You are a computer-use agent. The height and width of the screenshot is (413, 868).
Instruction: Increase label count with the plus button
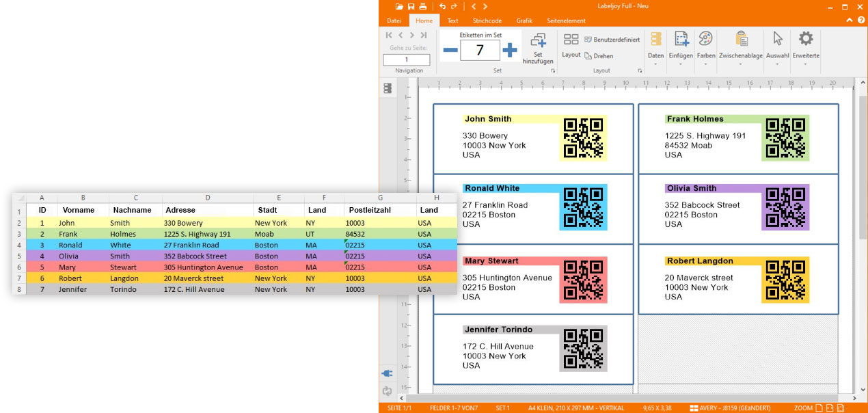(510, 50)
